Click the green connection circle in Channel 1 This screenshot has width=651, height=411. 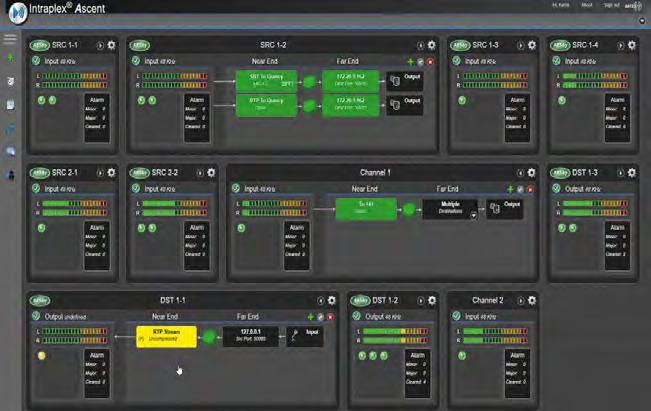click(409, 209)
